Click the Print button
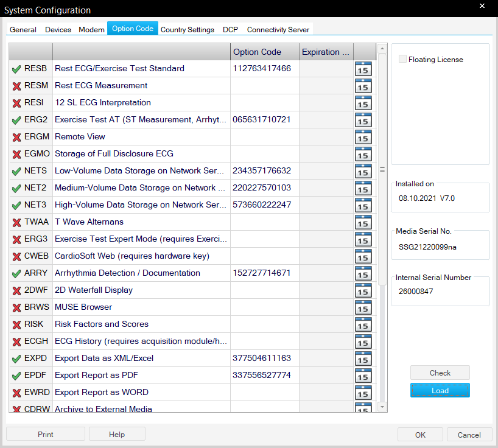The width and height of the screenshot is (498, 448). click(46, 434)
